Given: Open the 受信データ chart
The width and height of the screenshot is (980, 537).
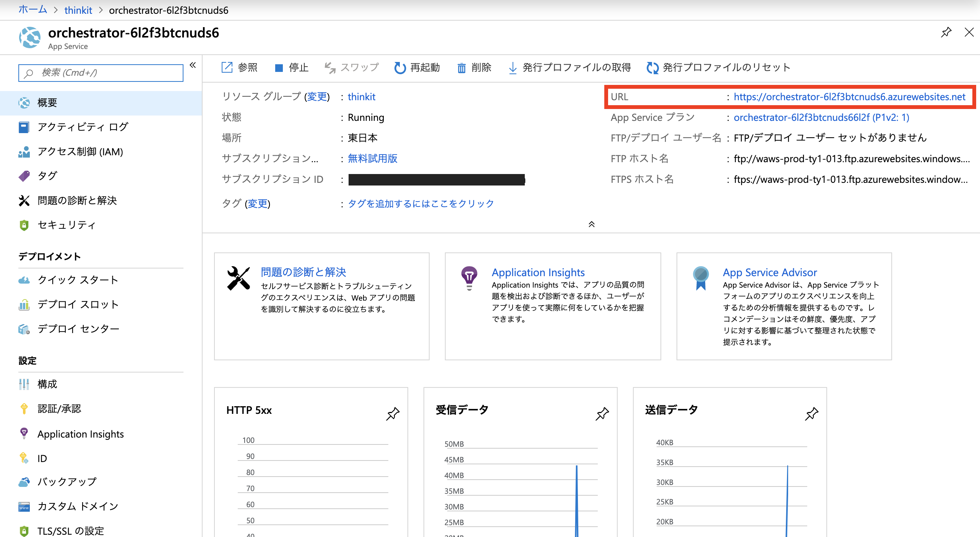Looking at the screenshot, I should pyautogui.click(x=521, y=462).
